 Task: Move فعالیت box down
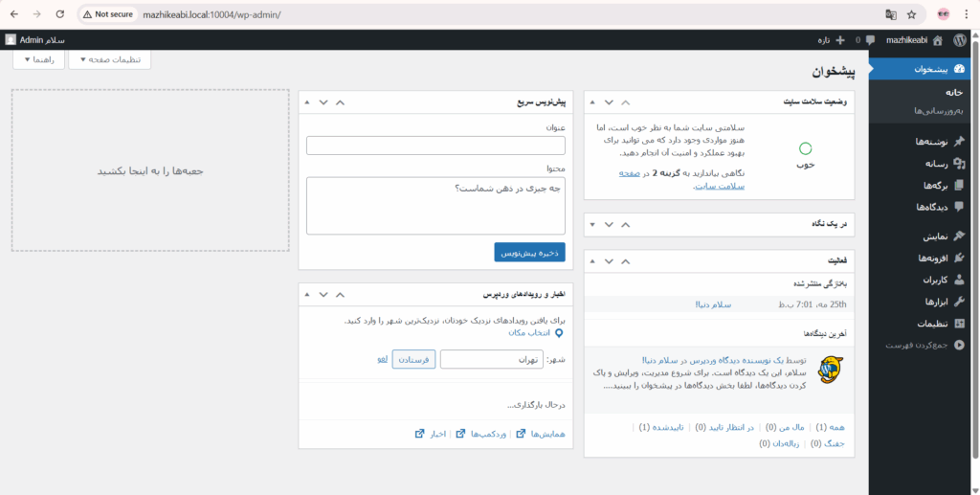point(609,260)
